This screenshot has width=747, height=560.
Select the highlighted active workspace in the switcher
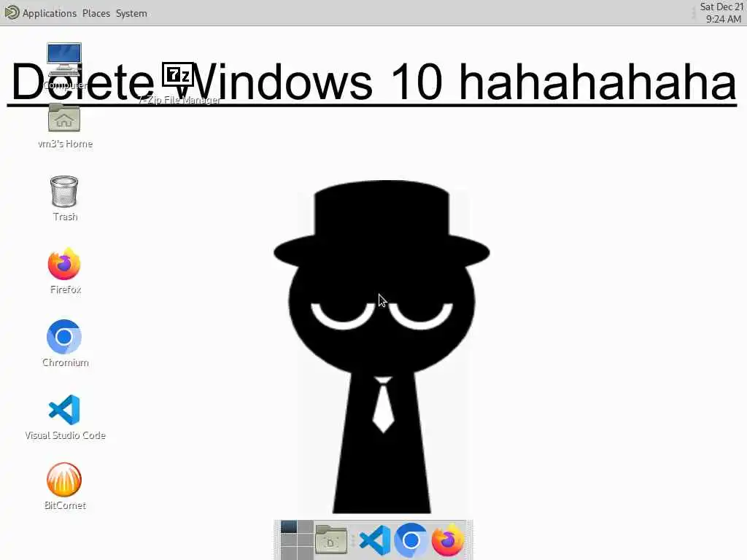point(289,526)
